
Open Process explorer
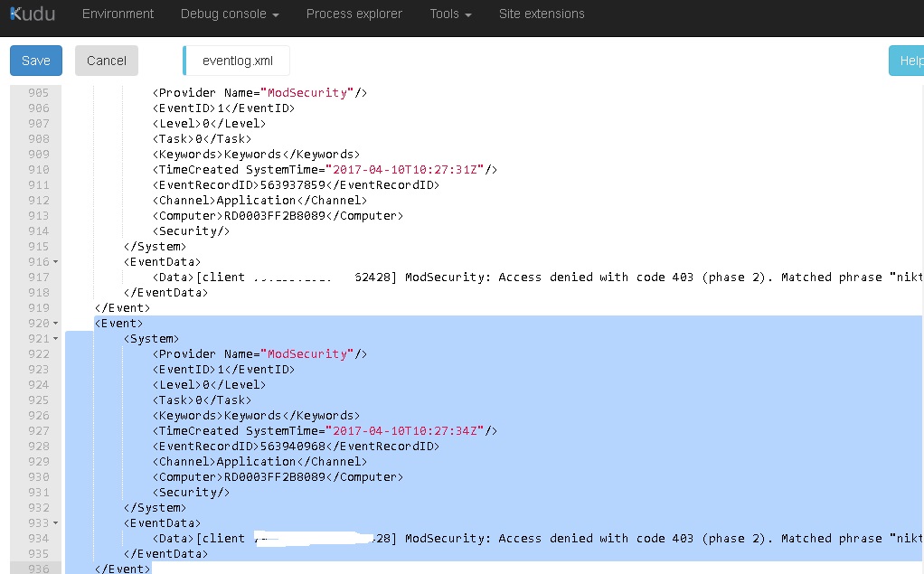point(354,14)
